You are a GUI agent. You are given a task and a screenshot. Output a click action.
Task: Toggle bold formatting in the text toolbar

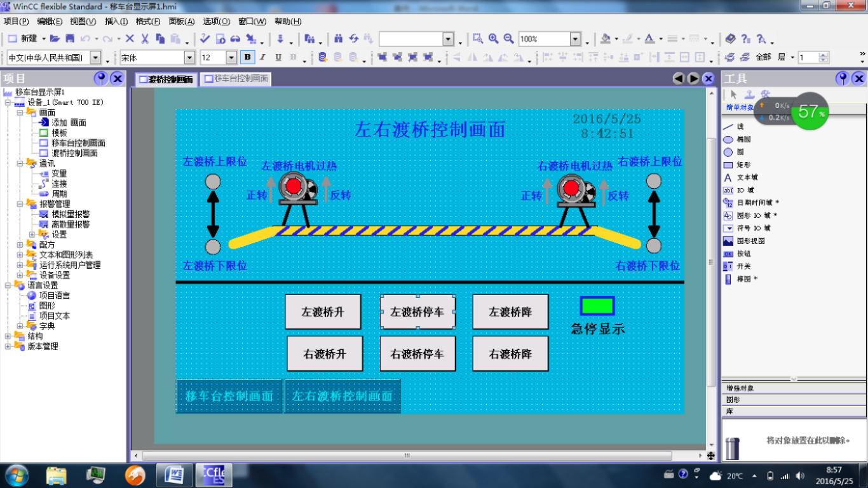tap(247, 57)
